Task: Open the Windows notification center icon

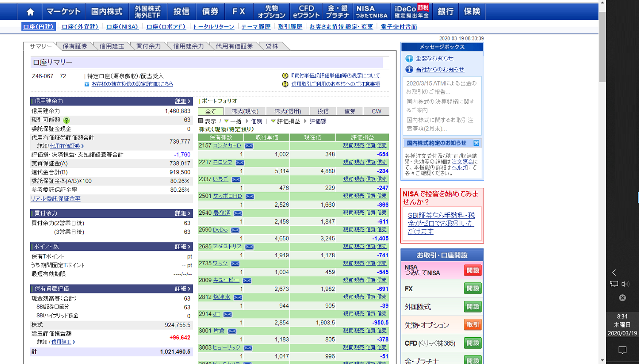Action: 622,350
